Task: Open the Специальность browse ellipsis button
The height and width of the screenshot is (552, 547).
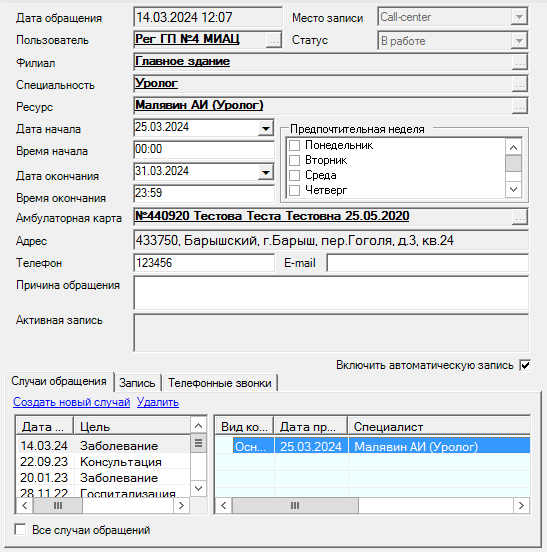Action: (520, 84)
